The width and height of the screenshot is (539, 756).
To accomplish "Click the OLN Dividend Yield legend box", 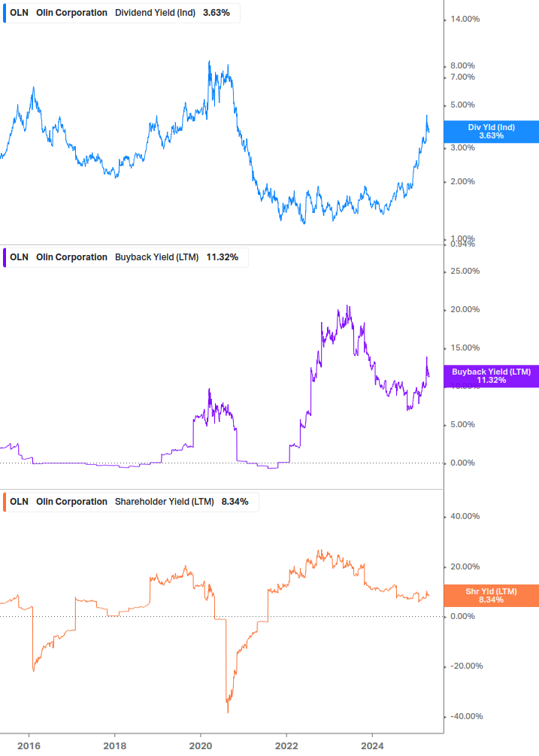I will [121, 13].
